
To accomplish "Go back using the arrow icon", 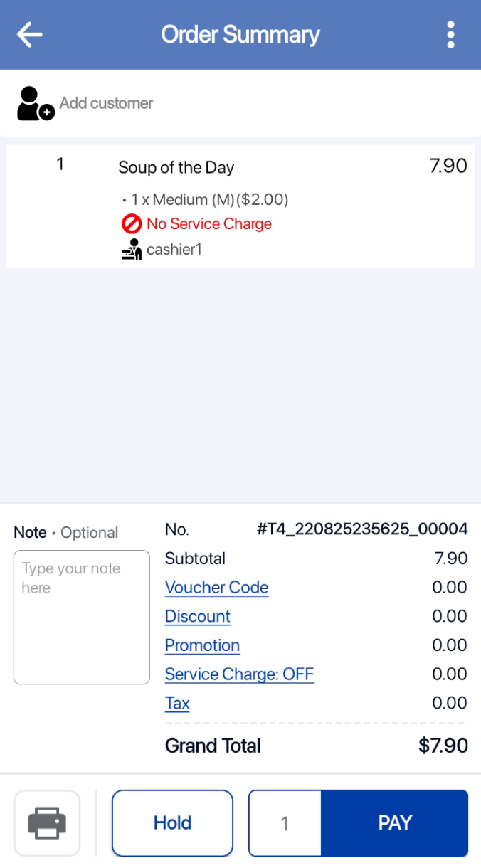I will 30,34.
